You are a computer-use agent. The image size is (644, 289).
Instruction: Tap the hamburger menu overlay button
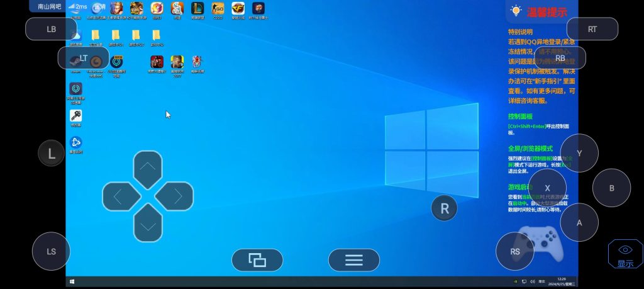point(353,260)
